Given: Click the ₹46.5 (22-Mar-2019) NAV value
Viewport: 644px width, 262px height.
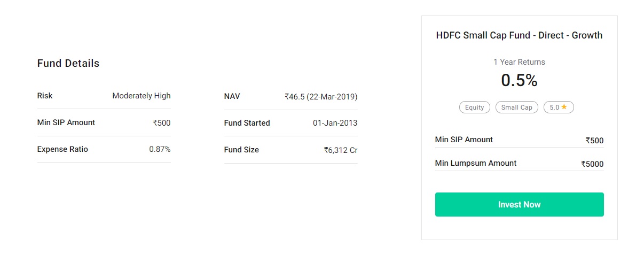Looking at the screenshot, I should pyautogui.click(x=321, y=97).
